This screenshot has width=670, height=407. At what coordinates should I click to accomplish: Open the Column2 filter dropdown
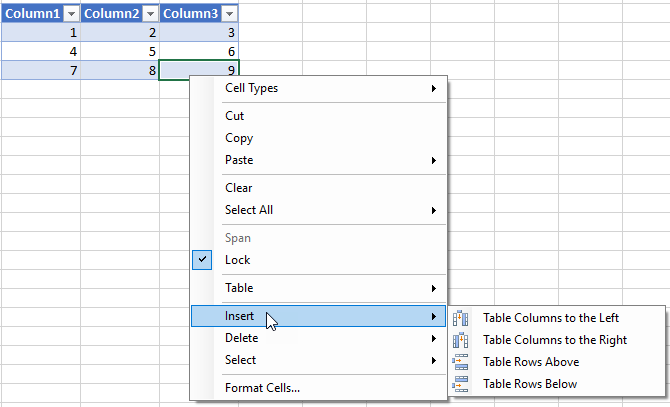(x=150, y=14)
